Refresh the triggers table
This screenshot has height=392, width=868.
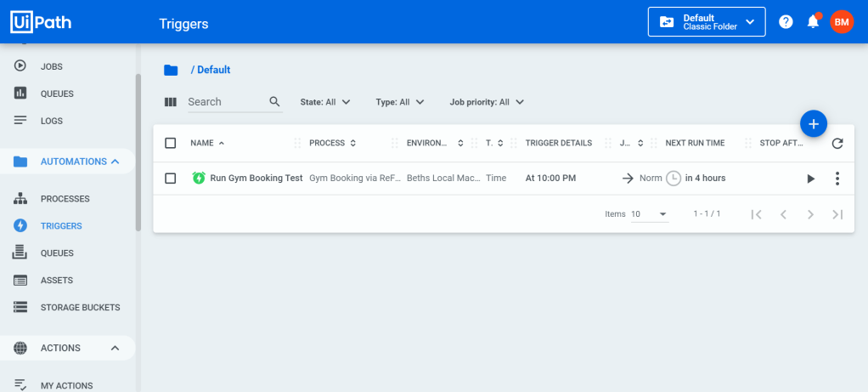pyautogui.click(x=837, y=144)
